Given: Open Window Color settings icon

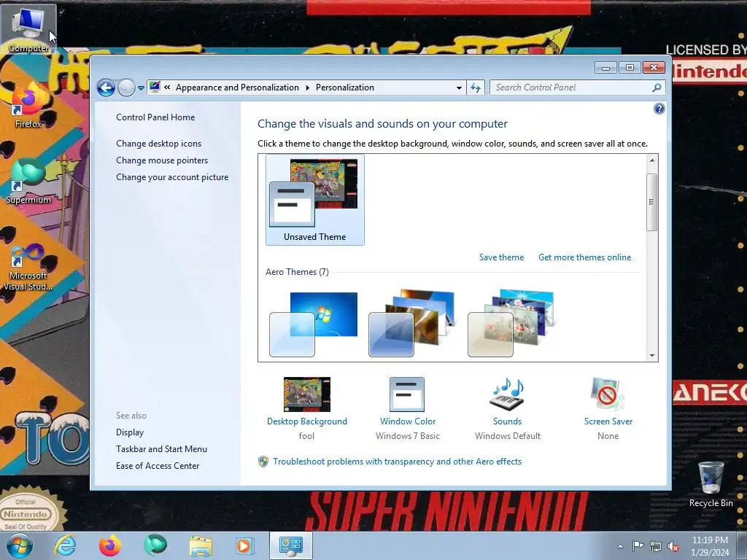Looking at the screenshot, I should coord(407,394).
